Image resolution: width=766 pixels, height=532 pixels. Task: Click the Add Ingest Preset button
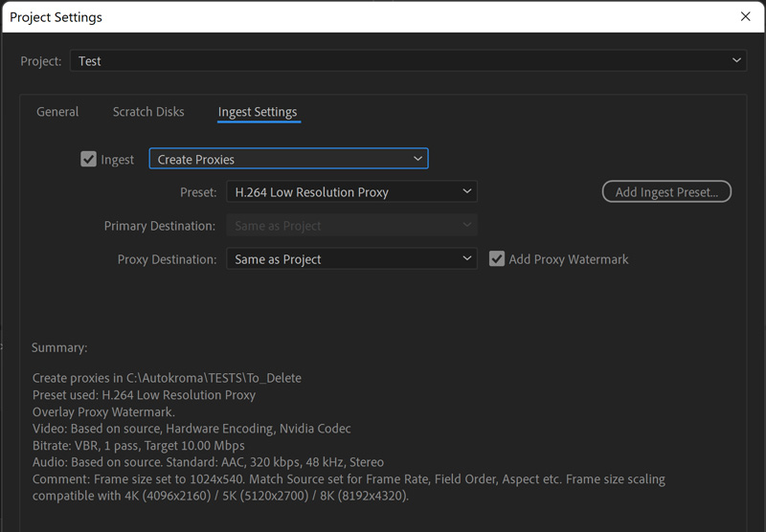666,191
